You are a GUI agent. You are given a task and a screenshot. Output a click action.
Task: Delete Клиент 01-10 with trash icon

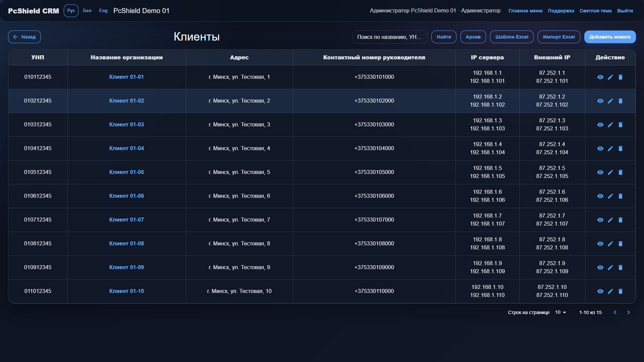[621, 291]
